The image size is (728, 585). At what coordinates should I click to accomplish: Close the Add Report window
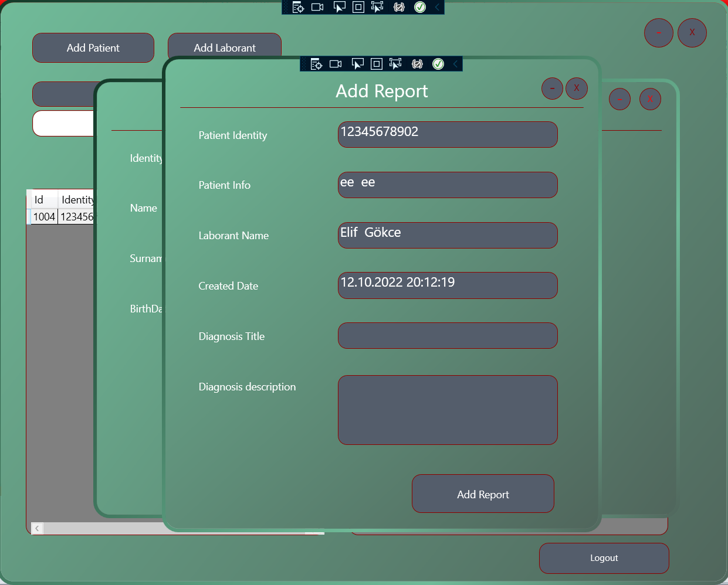(x=577, y=89)
